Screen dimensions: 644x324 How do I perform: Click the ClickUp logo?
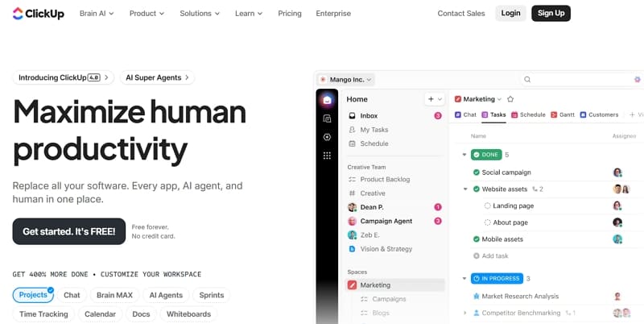click(x=38, y=14)
